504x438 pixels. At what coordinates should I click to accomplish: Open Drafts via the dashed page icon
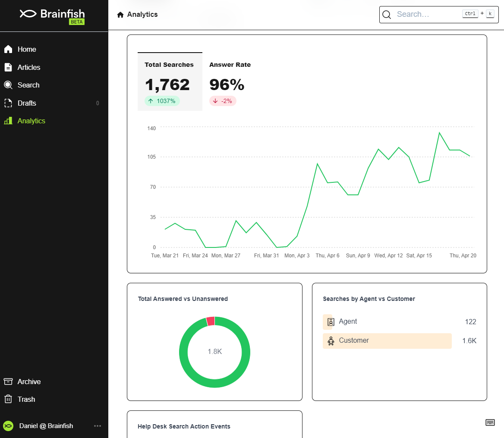click(8, 103)
